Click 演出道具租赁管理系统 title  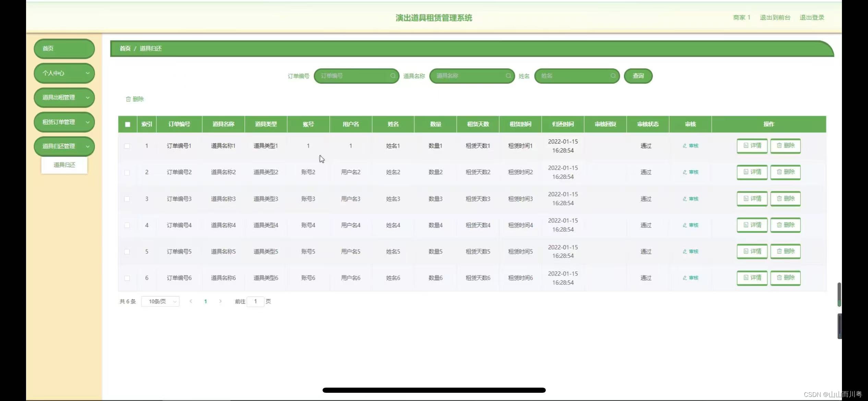434,18
